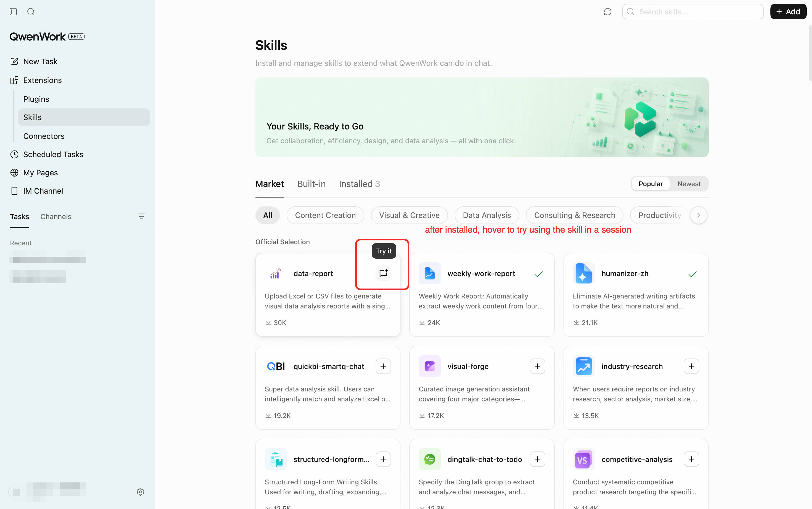
Task: Open settings gear icon
Action: [x=141, y=492]
